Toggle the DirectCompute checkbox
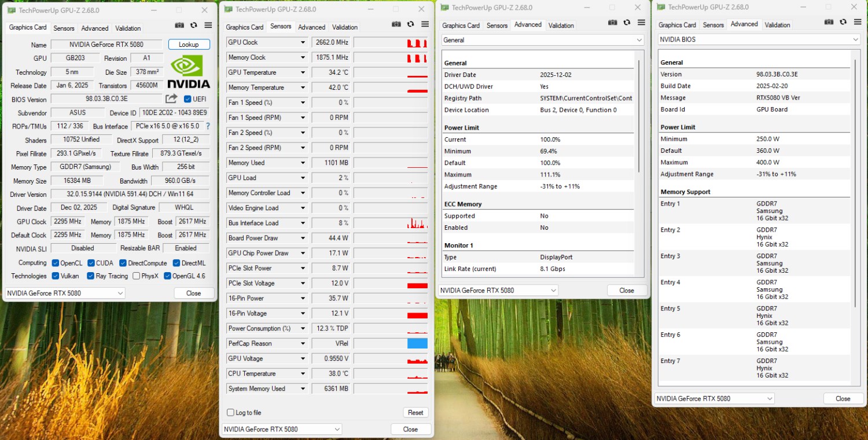 pyautogui.click(x=123, y=263)
